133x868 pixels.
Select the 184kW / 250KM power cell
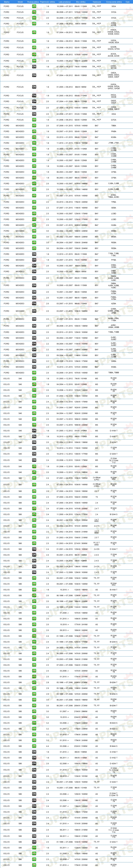click(81, 497)
